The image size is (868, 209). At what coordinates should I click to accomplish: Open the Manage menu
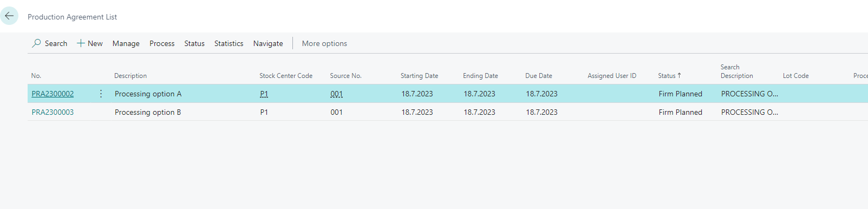126,43
